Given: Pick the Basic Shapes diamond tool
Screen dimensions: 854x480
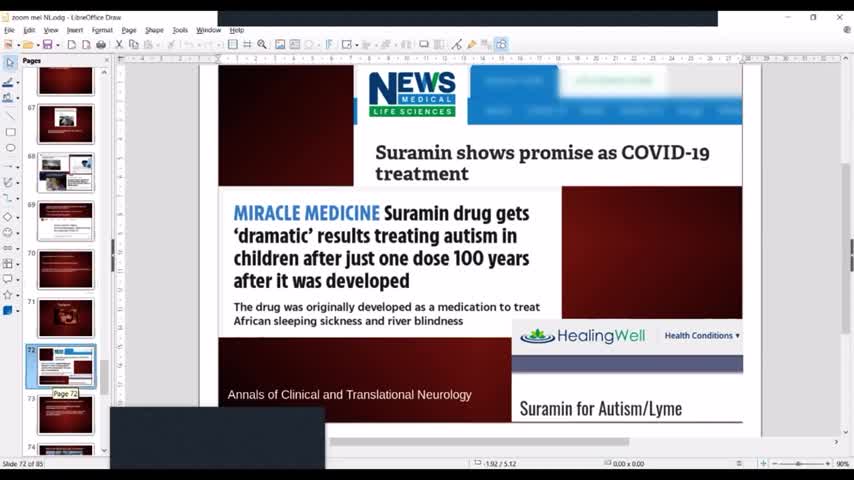Looking at the screenshot, I should tap(8, 217).
